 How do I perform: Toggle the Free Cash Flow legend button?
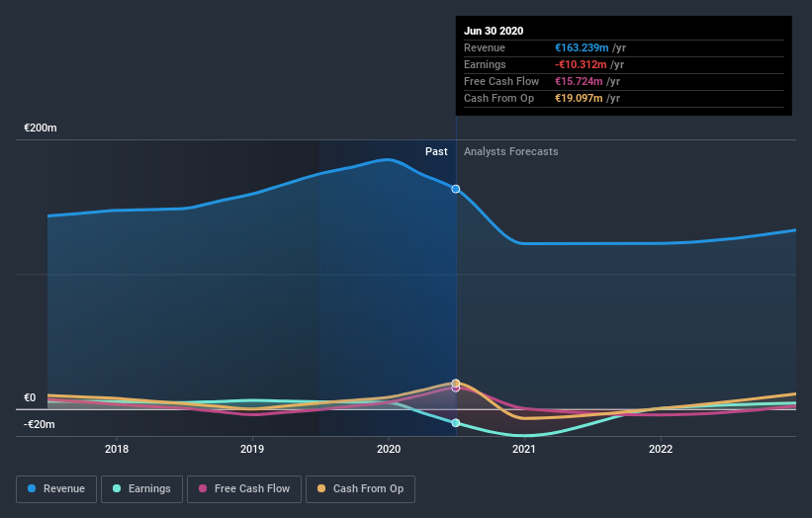coord(244,489)
